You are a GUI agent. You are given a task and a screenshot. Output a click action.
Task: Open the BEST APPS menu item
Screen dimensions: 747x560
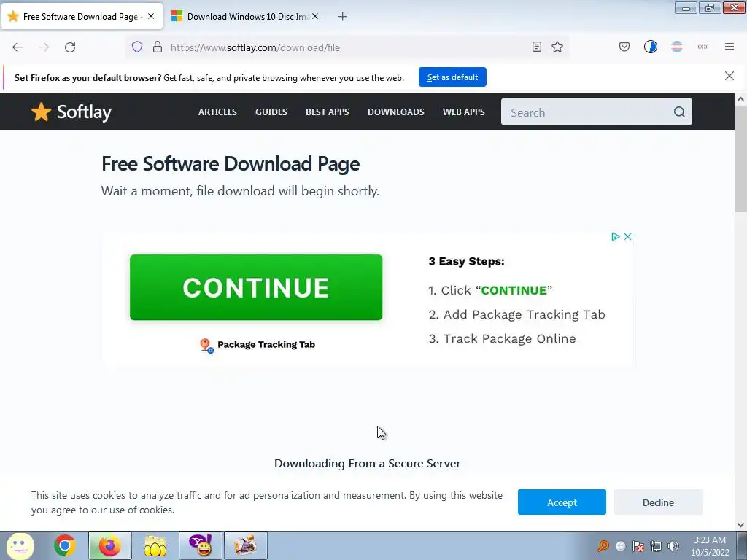tap(328, 112)
